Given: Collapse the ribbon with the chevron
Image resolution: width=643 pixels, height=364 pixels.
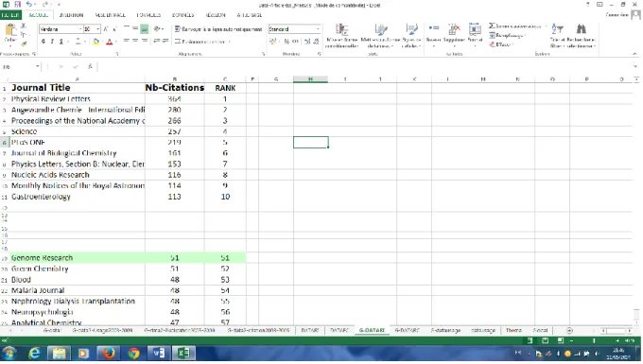Looking at the screenshot, I should point(634,54).
